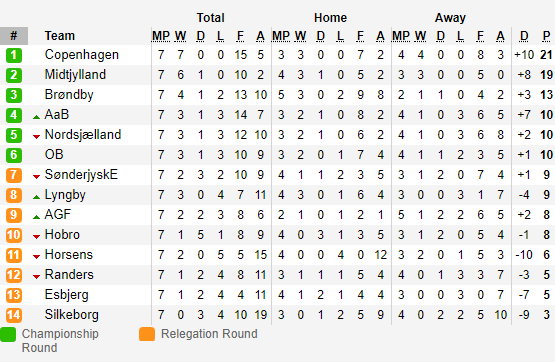Select the Away section heading
The height and width of the screenshot is (362, 555).
coord(450,18)
